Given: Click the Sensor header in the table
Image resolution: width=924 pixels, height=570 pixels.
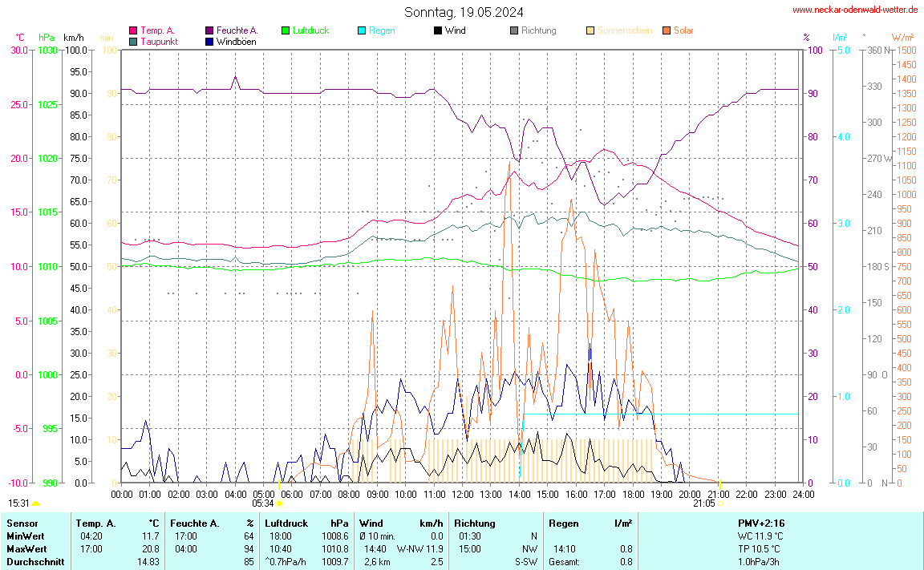Looking at the screenshot, I should click(22, 524).
